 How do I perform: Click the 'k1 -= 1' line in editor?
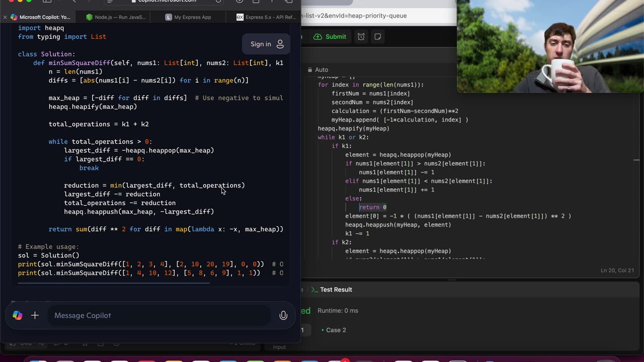(357, 233)
